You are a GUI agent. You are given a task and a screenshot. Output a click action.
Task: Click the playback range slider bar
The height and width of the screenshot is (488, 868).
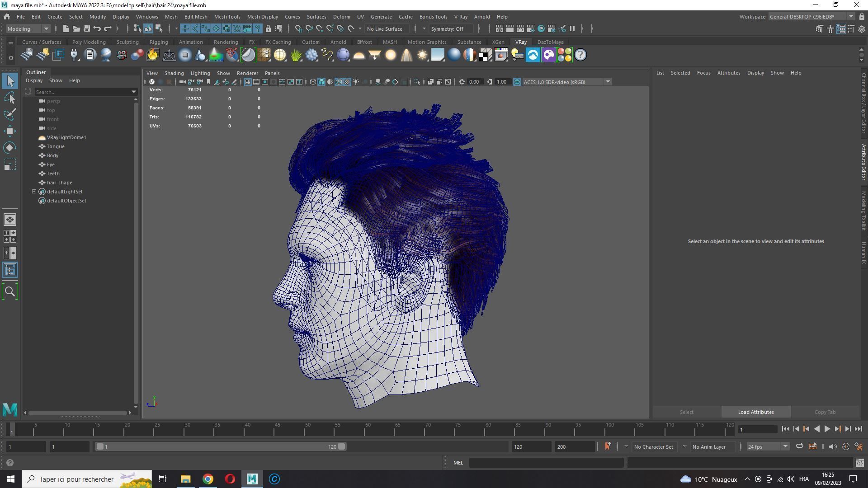click(220, 447)
